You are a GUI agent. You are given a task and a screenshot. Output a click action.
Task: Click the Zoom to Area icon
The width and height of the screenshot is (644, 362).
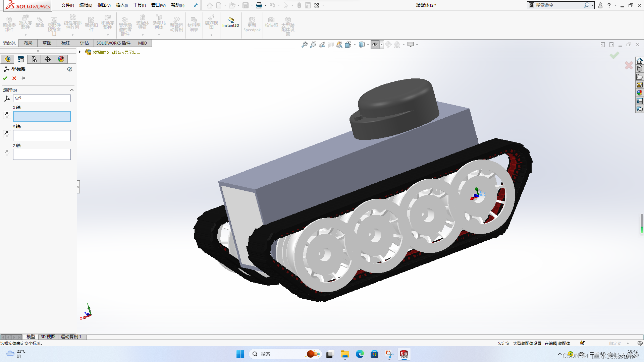313,45
